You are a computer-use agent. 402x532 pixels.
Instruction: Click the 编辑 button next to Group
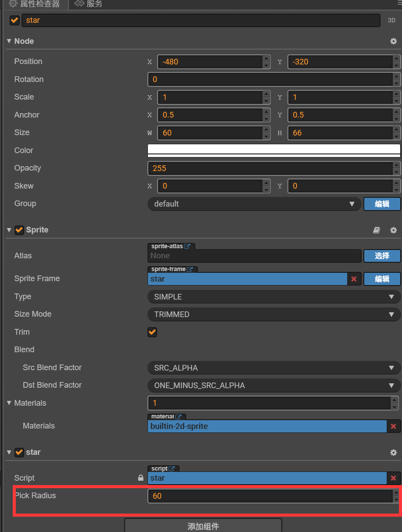tap(382, 204)
